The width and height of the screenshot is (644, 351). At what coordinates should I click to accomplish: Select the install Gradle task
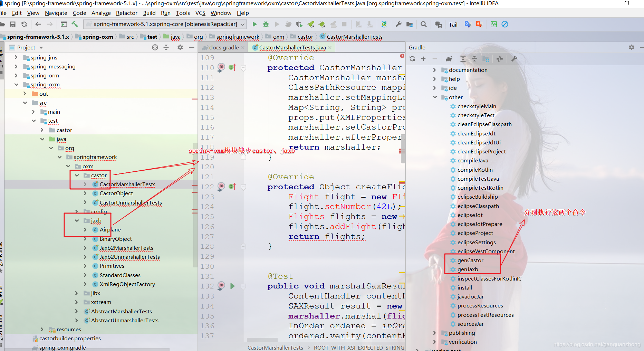click(x=464, y=287)
